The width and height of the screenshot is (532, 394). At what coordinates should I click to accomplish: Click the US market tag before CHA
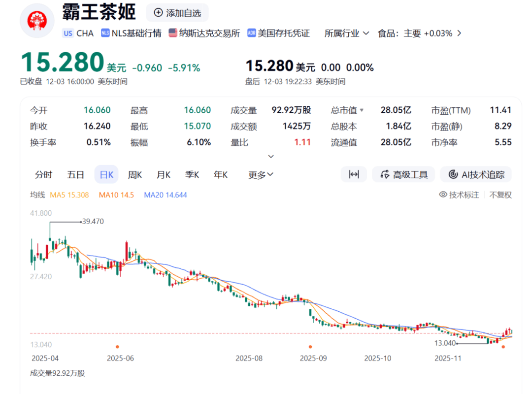tap(67, 33)
